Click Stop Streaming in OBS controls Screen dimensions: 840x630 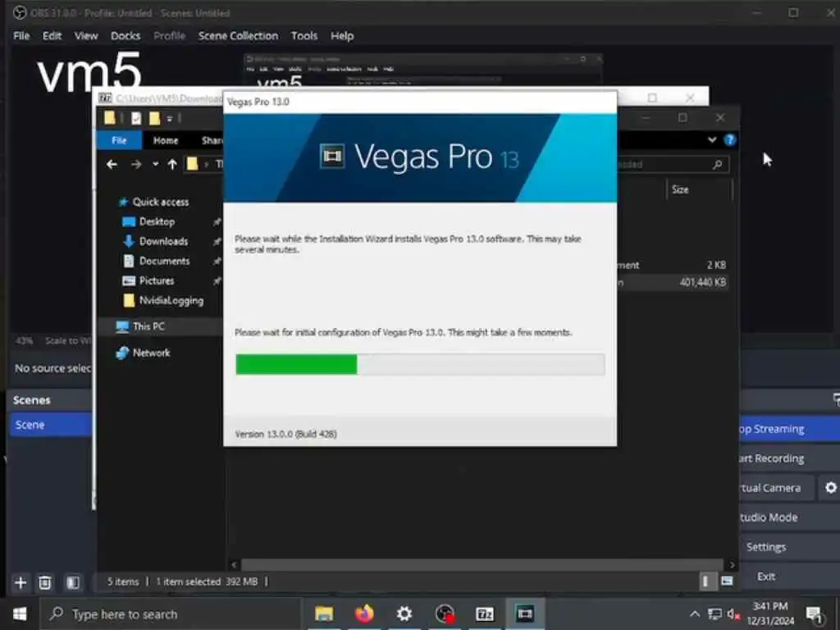(790, 429)
